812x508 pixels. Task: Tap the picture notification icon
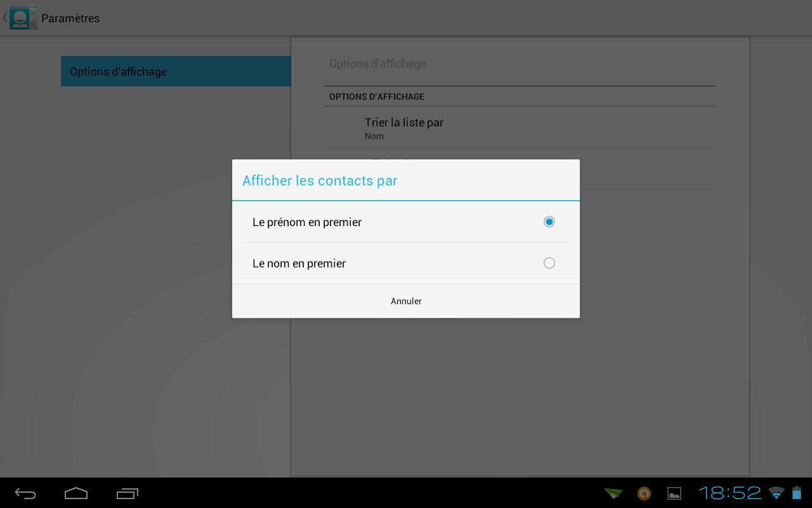674,493
